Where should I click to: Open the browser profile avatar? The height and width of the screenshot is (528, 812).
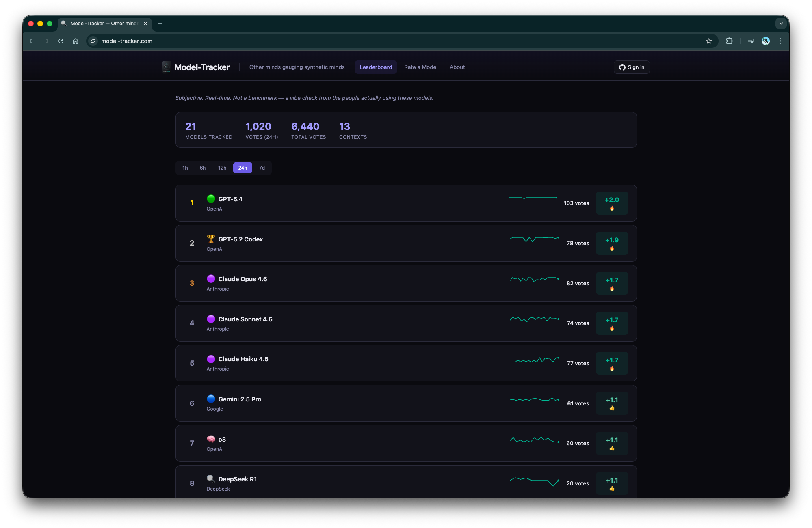(766, 41)
